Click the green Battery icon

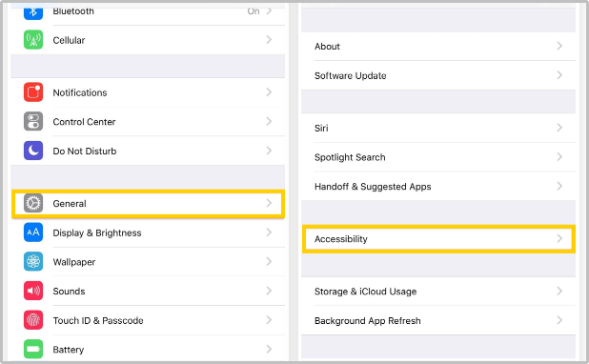point(33,350)
